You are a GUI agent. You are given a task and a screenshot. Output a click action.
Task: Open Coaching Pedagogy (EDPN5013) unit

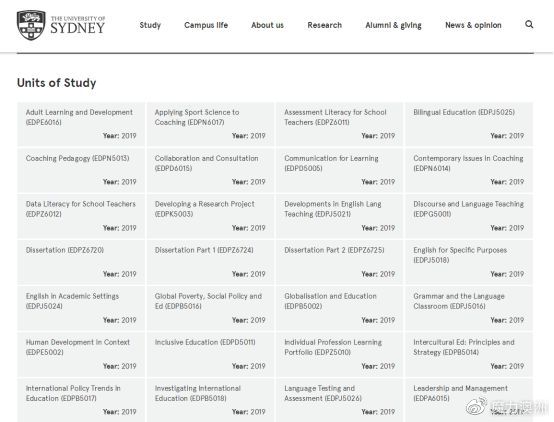coord(81,170)
